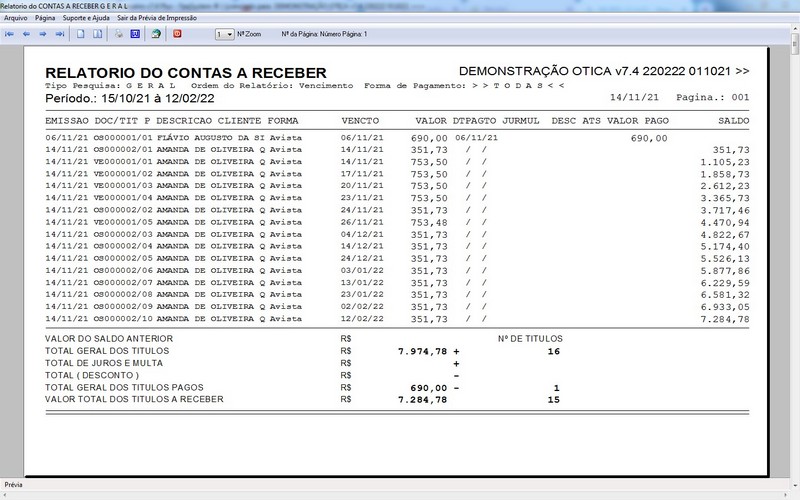
Task: Open the Suporte e Ajuda menu
Action: (x=86, y=18)
